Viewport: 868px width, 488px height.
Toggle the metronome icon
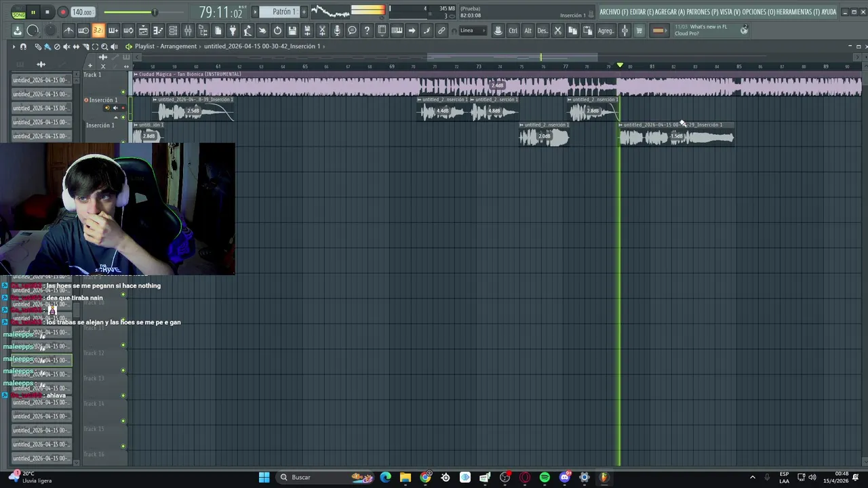coord(69,30)
